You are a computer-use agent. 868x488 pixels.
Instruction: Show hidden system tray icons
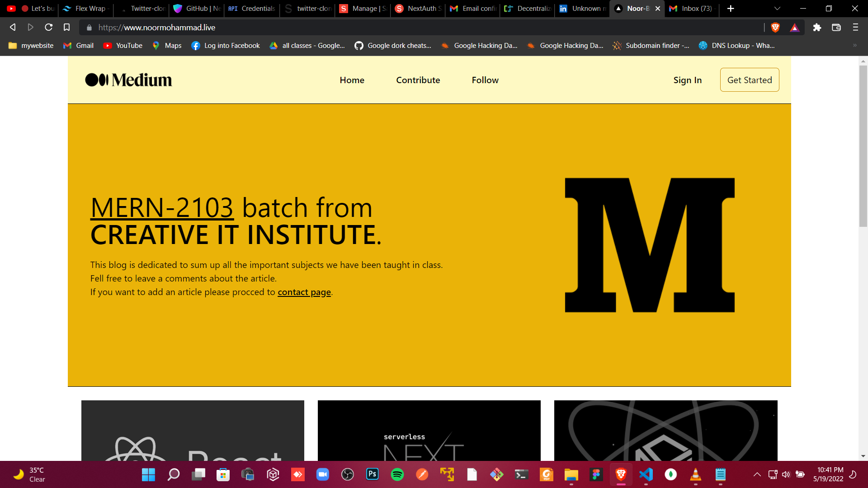coord(757,474)
